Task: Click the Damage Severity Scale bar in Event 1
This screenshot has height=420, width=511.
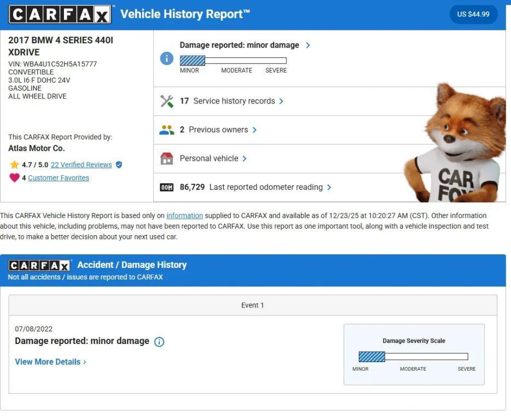Action: pos(413,357)
